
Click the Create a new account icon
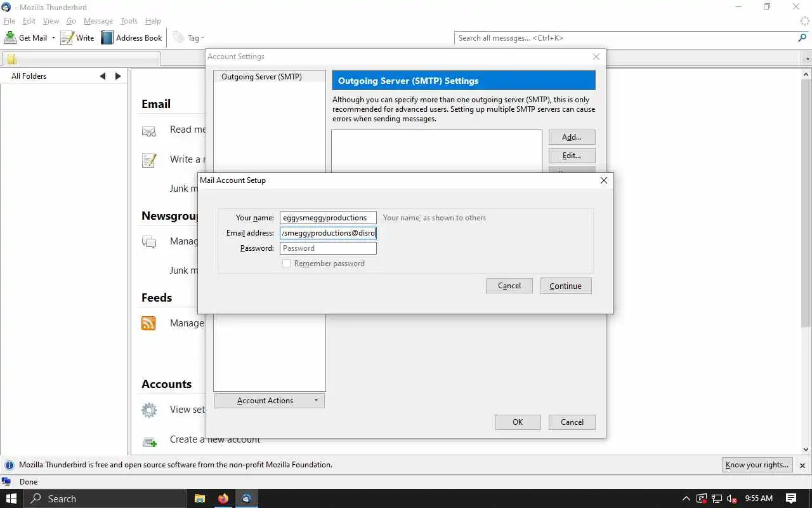(x=149, y=441)
